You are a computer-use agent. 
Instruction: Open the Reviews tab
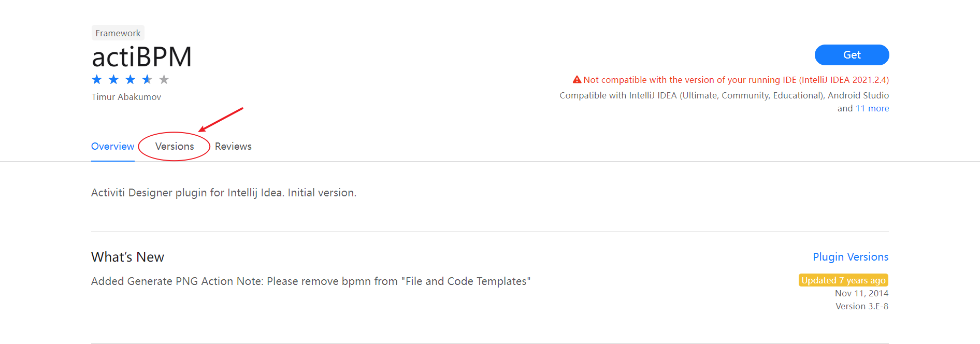[x=233, y=147]
